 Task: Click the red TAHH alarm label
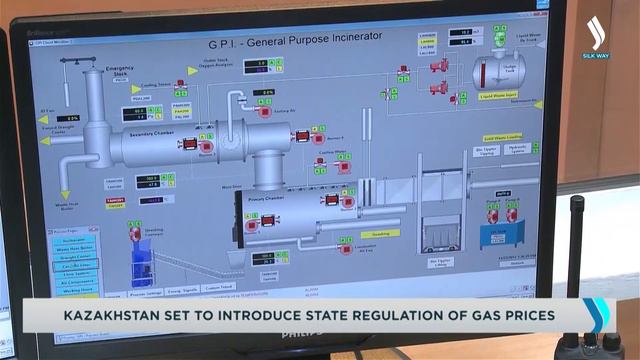coord(116,201)
